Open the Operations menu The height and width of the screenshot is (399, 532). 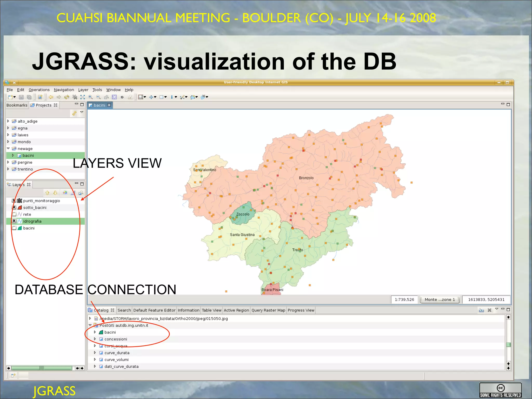pyautogui.click(x=39, y=90)
